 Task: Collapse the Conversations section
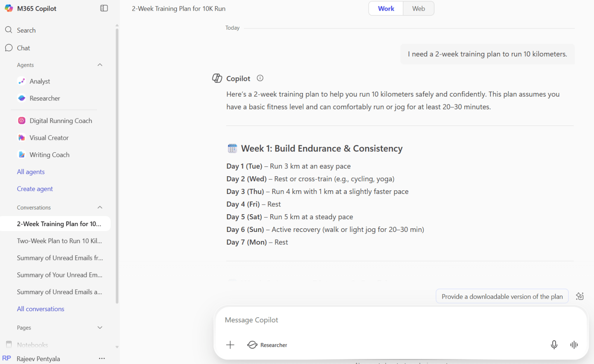pos(99,207)
